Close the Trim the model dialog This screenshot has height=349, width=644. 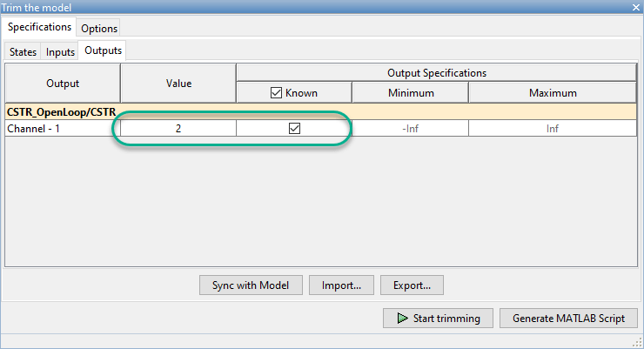(634, 7)
